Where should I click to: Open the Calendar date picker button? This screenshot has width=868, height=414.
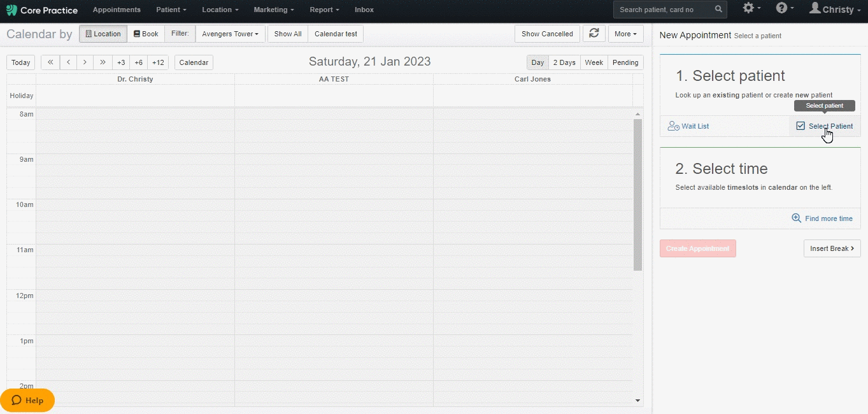click(194, 62)
